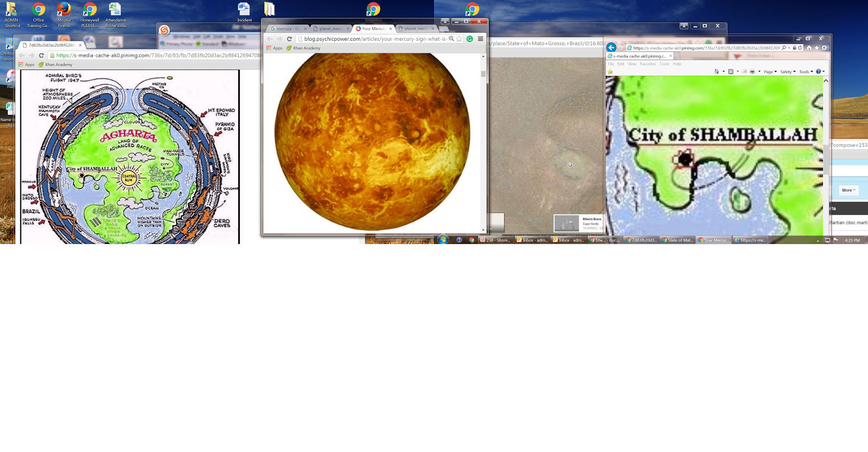The height and width of the screenshot is (452, 868).
Task: Open ADMIN Shortcut desktop icon
Action: click(x=12, y=15)
